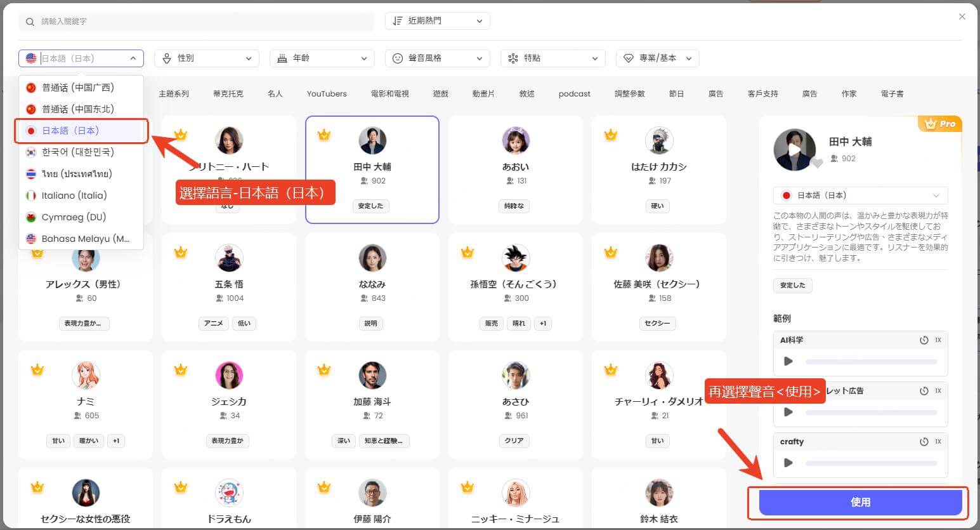The image size is (980, 530).
Task: Switch to the 主題系列 category tab
Action: 174,94
